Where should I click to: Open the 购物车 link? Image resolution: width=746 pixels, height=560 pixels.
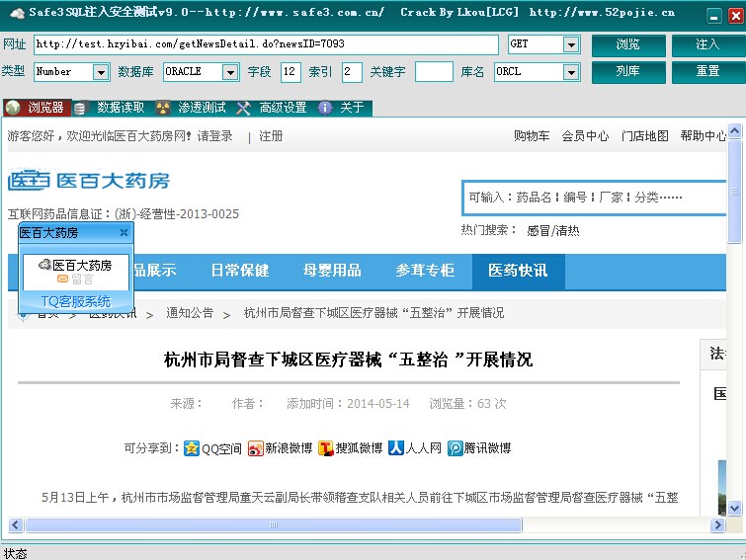point(532,136)
